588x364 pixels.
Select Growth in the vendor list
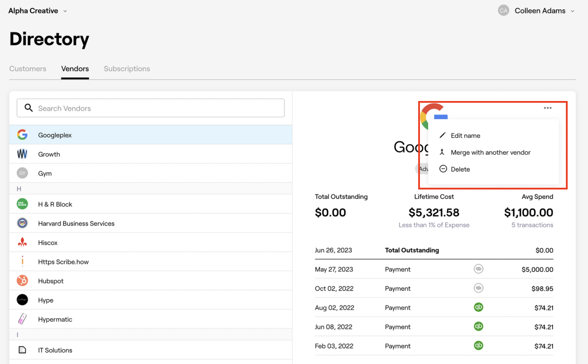pyautogui.click(x=151, y=154)
